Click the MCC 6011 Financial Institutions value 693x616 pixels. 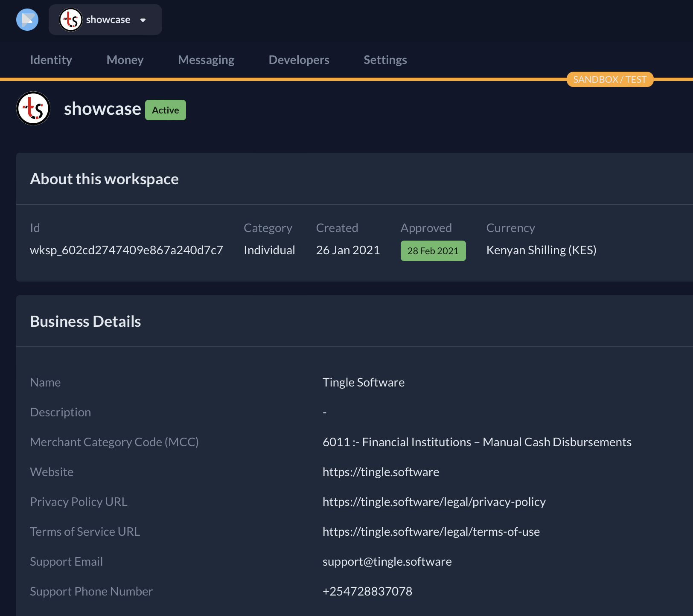point(477,442)
